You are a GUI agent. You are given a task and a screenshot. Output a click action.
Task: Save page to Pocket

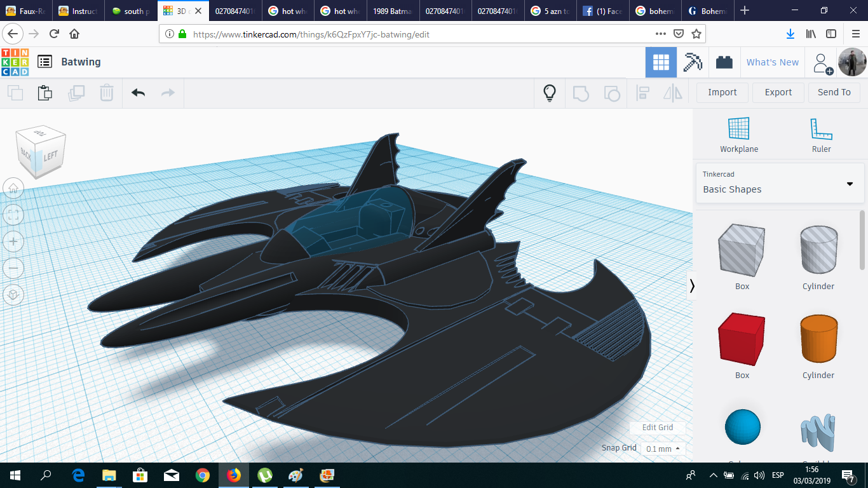pos(679,34)
